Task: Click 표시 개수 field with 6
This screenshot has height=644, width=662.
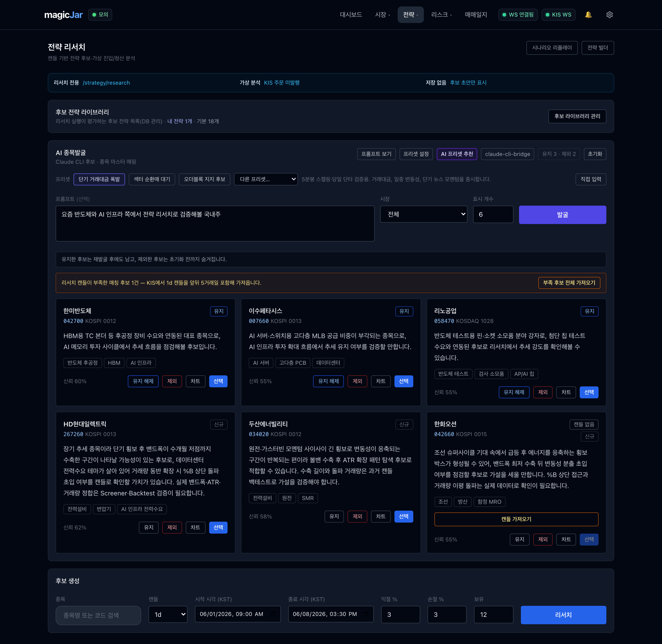Action: point(493,214)
